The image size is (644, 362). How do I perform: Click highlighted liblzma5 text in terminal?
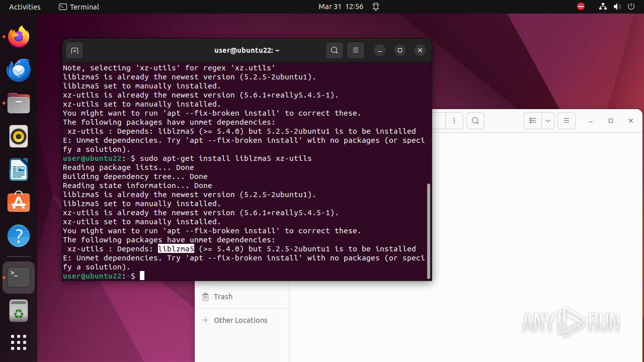point(176,249)
